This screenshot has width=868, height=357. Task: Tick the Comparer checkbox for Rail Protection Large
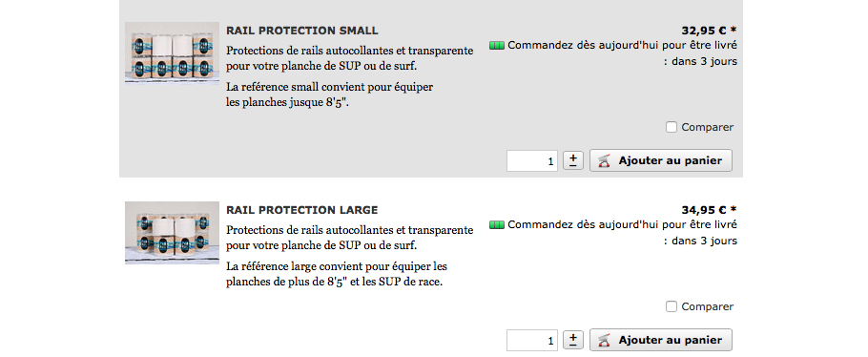coord(672,306)
